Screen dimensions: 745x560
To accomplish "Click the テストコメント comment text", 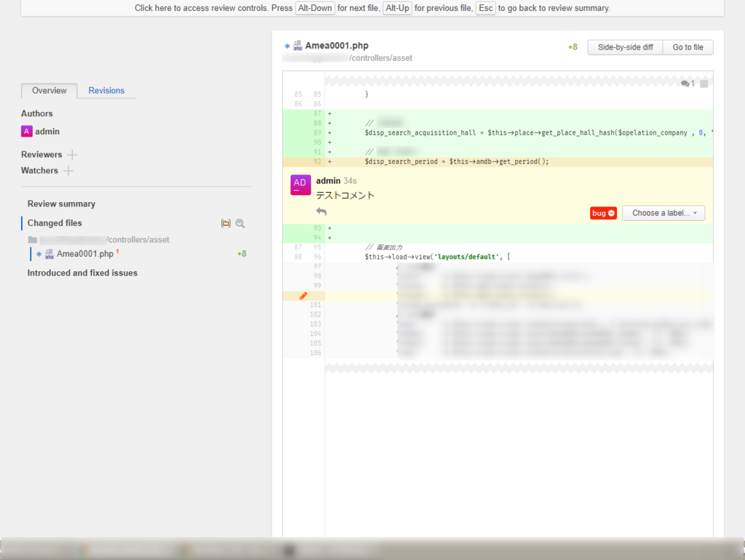I will click(x=345, y=195).
